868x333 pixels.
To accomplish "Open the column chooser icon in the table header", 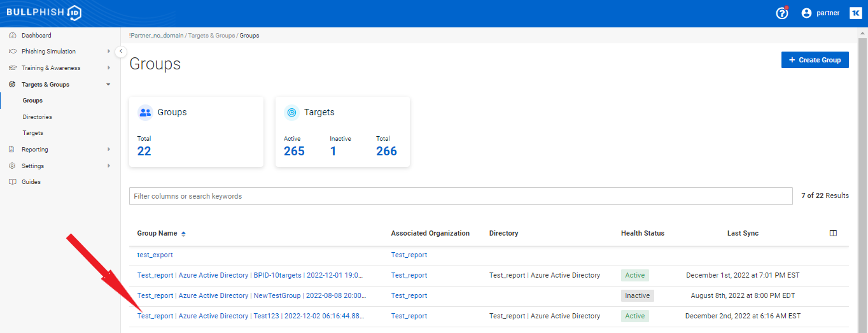I will tap(833, 233).
